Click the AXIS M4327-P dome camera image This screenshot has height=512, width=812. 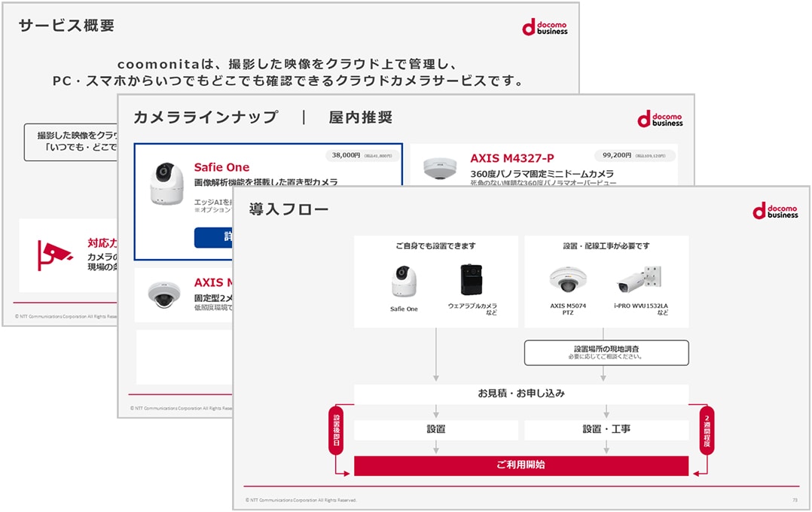(x=440, y=168)
